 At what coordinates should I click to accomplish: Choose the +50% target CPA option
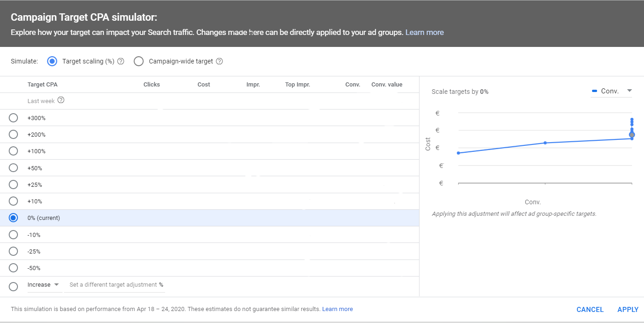tap(13, 168)
